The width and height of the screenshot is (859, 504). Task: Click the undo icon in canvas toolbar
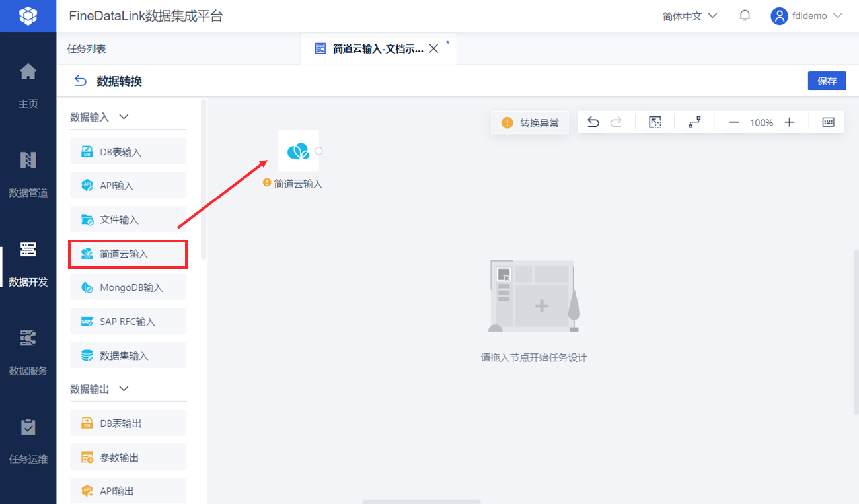tap(593, 122)
